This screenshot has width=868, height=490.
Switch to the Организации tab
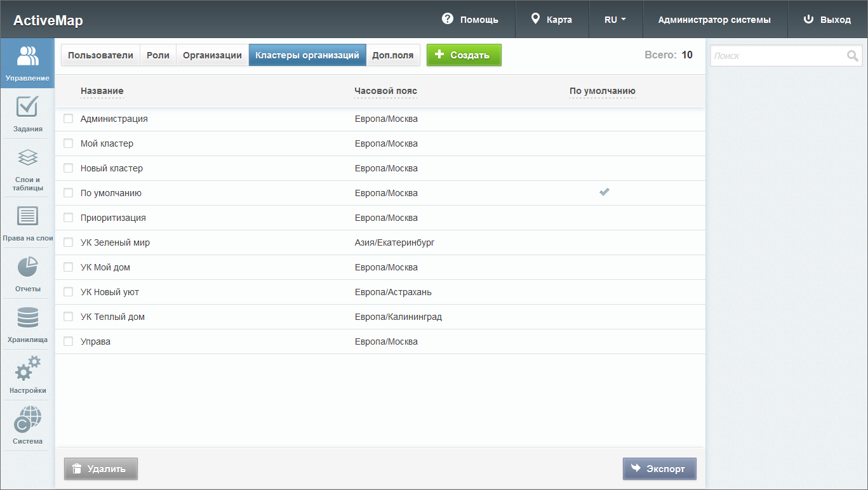pyautogui.click(x=212, y=55)
